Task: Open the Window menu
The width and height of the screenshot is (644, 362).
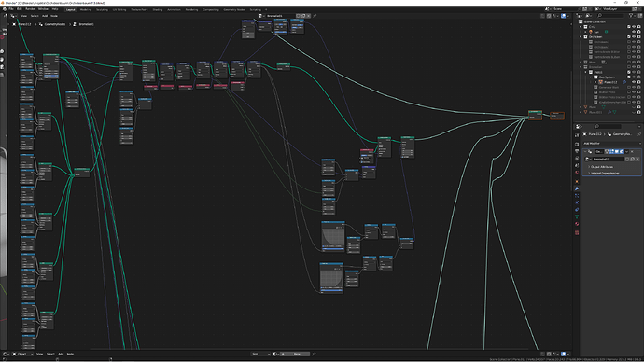Action: point(43,9)
